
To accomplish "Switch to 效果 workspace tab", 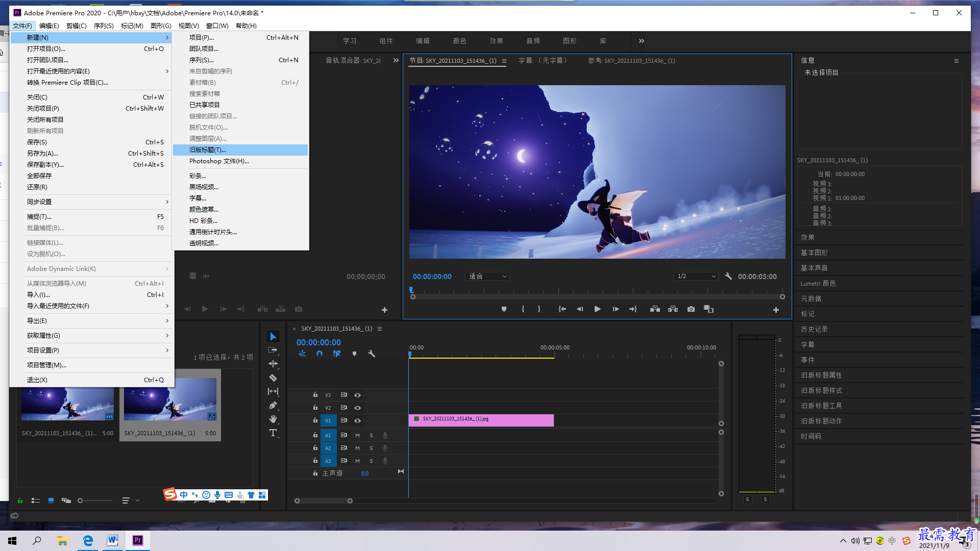I will pyautogui.click(x=496, y=41).
